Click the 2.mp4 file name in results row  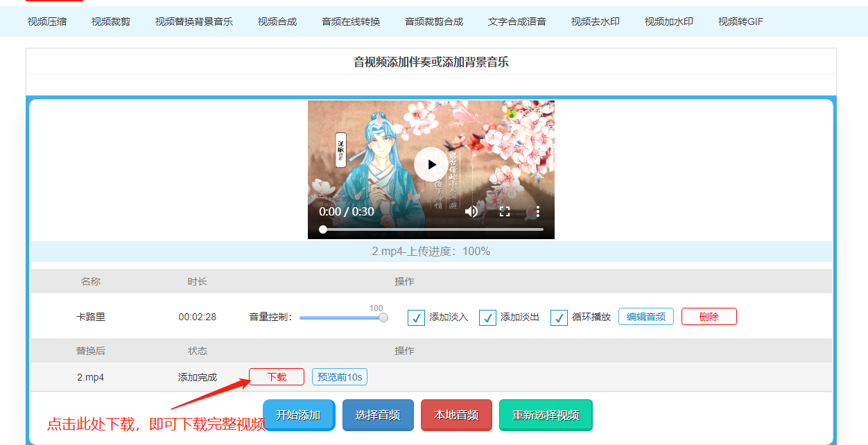pyautogui.click(x=91, y=378)
